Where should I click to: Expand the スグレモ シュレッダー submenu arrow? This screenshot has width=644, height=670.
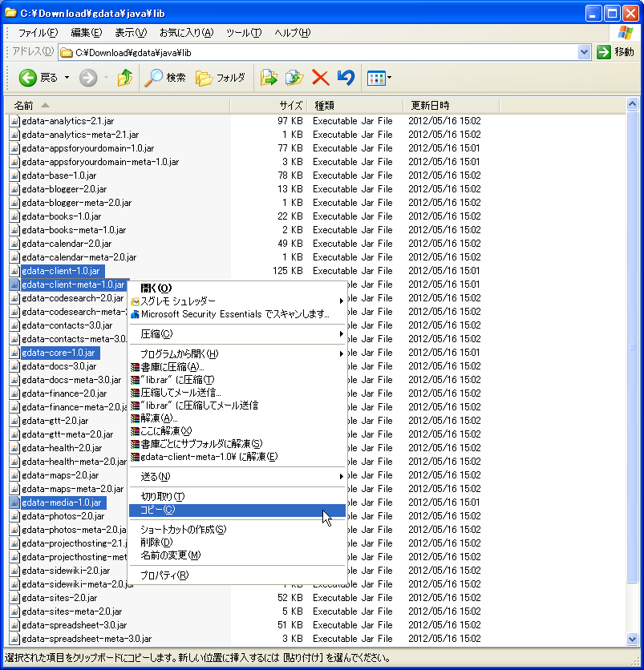click(341, 301)
